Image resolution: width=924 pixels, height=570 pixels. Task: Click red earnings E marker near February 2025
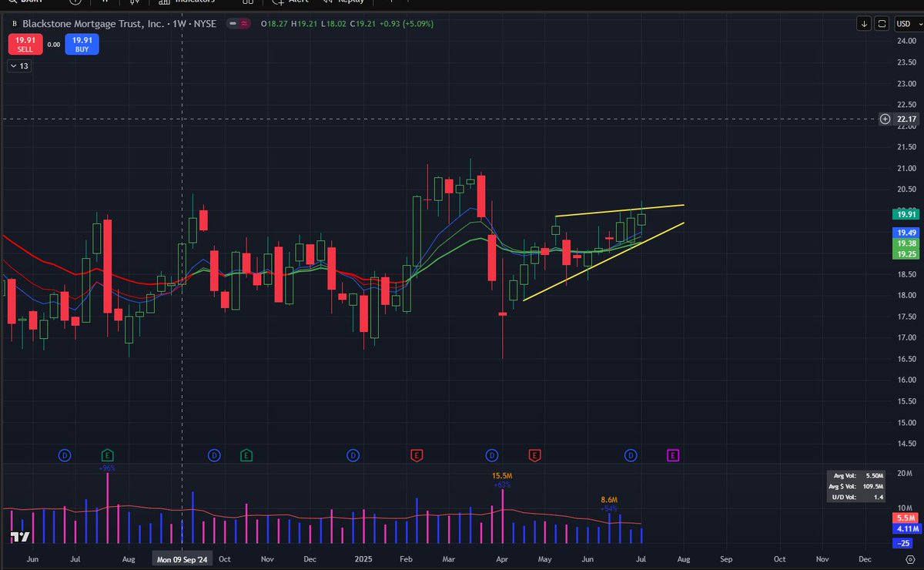pos(417,456)
